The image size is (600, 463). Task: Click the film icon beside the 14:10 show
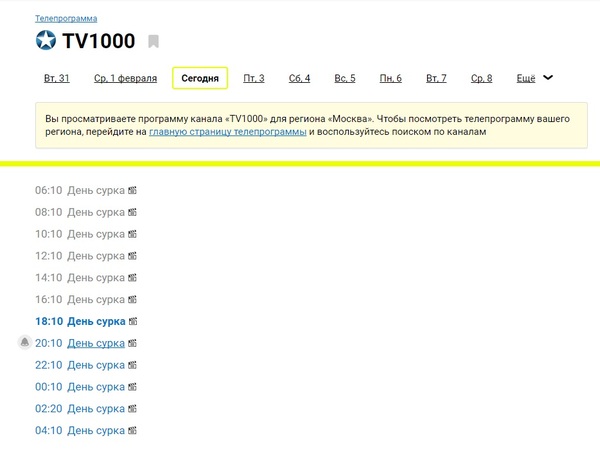[x=132, y=278]
